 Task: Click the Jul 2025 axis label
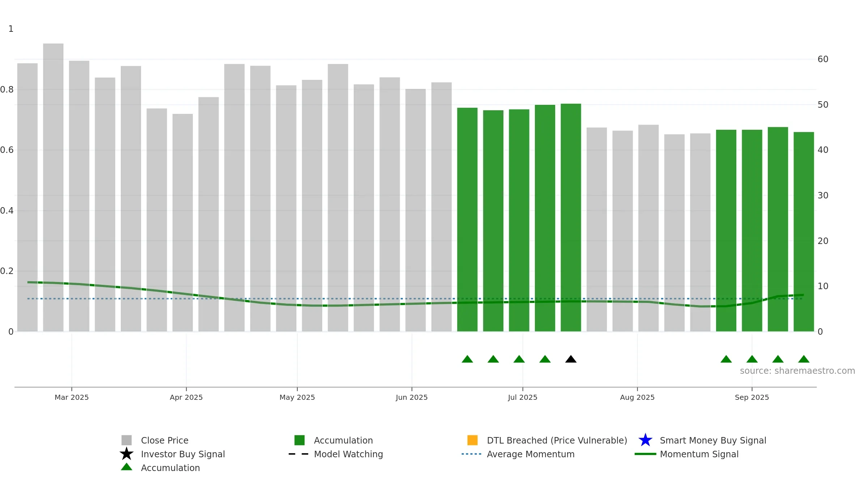click(523, 397)
